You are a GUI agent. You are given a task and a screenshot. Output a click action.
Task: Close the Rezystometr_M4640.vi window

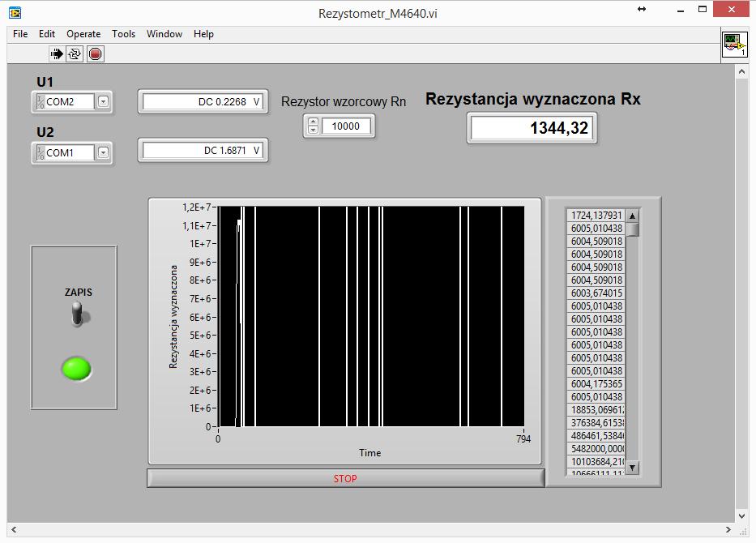coord(731,9)
